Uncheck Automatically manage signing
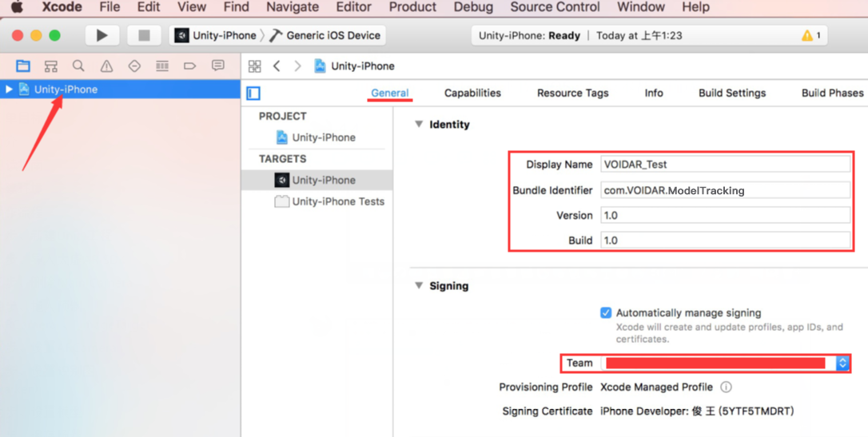Screen dimensions: 868x437 point(606,312)
